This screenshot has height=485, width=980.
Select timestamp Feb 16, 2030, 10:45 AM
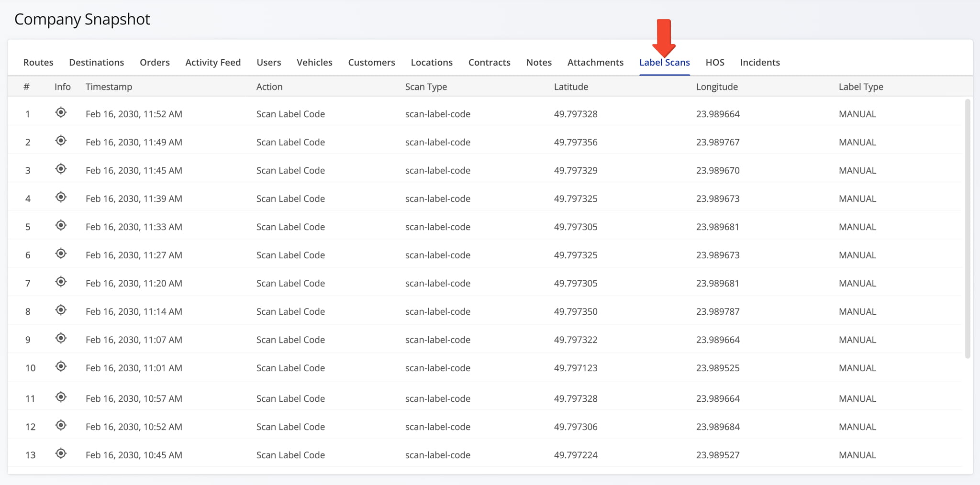click(x=134, y=455)
